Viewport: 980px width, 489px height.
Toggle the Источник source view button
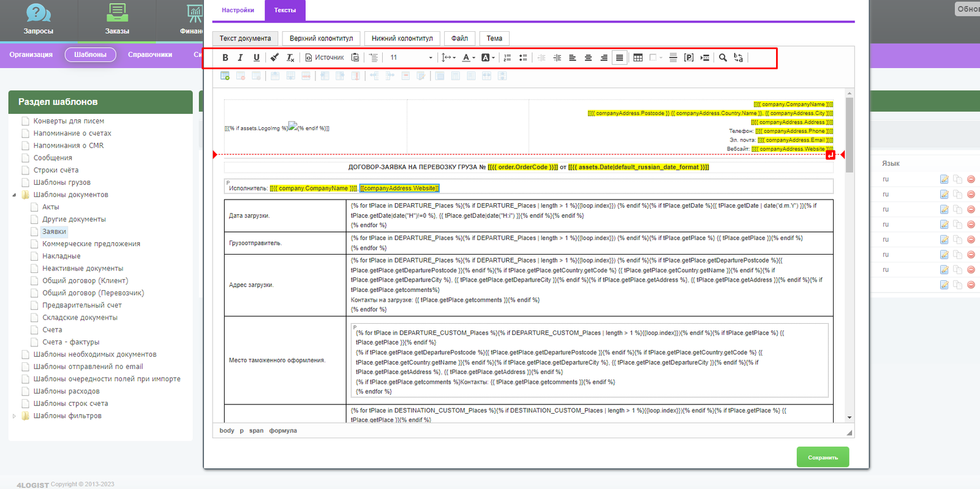pyautogui.click(x=325, y=58)
